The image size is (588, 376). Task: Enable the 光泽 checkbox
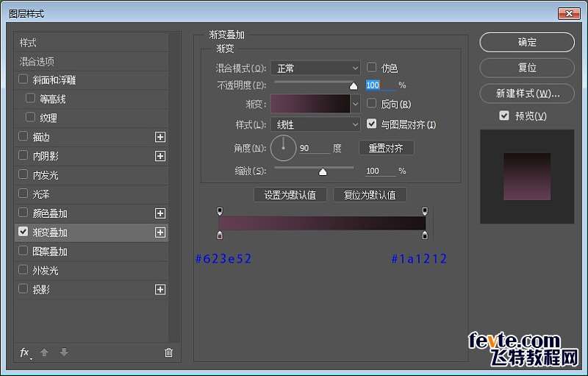[24, 194]
